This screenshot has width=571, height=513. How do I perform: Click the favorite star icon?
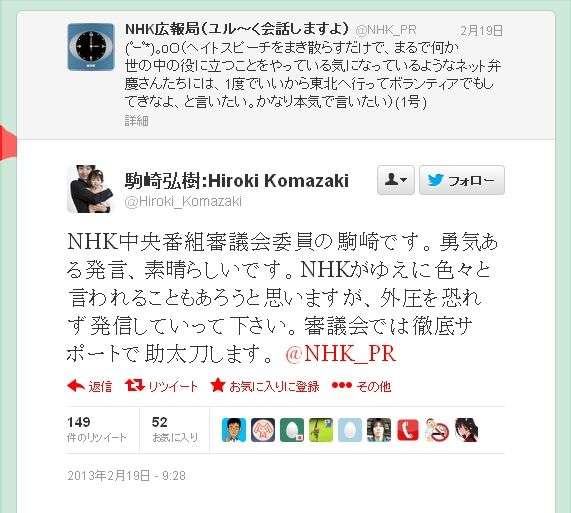[x=217, y=385]
